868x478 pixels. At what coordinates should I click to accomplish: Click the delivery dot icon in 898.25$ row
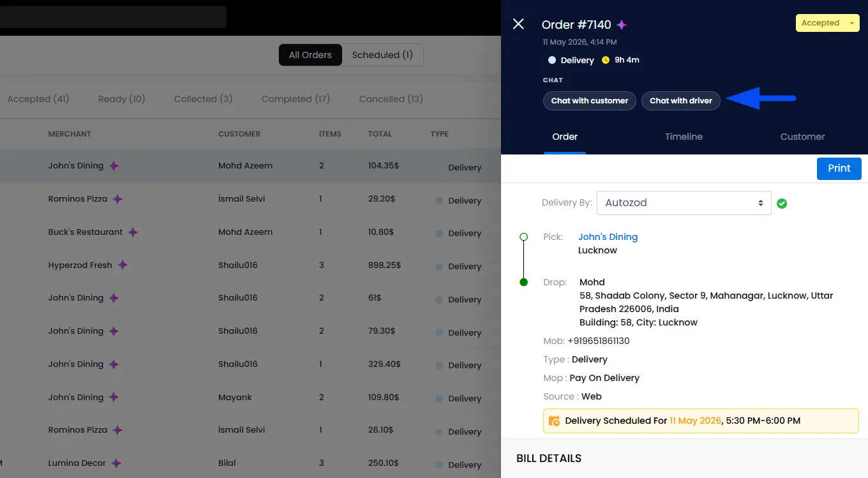(439, 266)
